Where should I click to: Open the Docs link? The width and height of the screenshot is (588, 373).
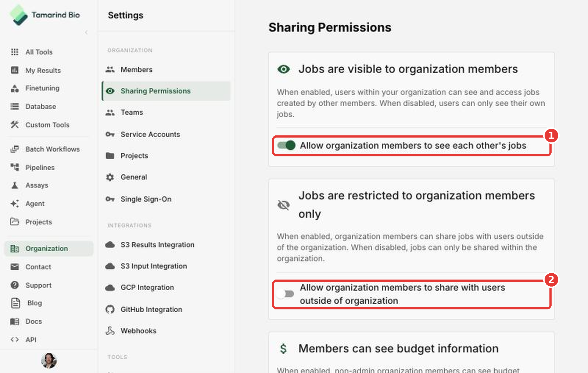click(x=34, y=321)
